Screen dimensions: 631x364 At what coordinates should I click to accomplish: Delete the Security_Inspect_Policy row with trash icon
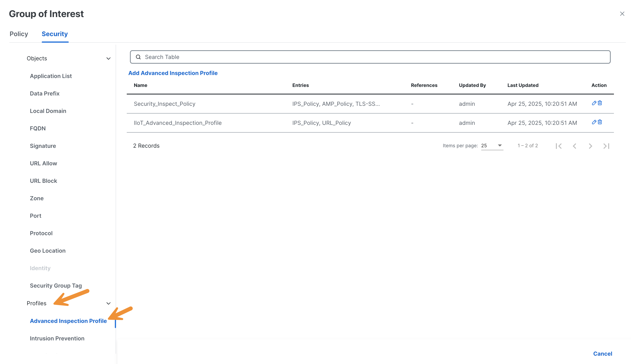coord(600,103)
